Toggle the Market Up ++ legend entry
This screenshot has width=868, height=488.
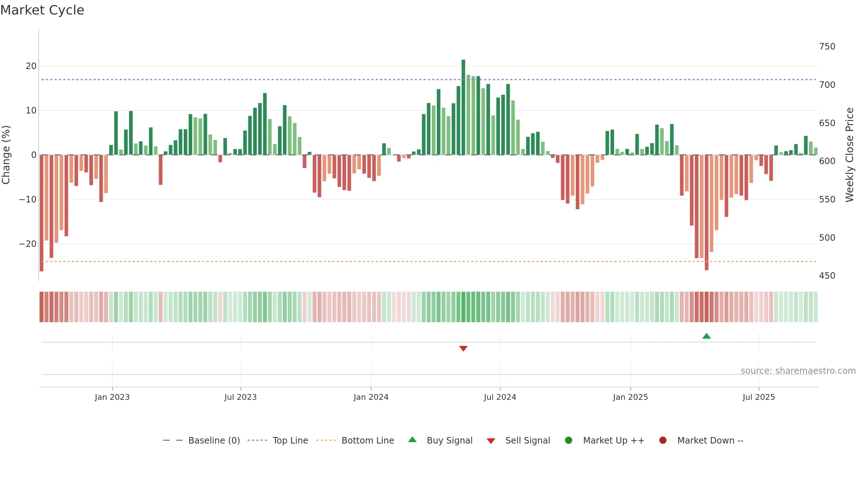(605, 440)
